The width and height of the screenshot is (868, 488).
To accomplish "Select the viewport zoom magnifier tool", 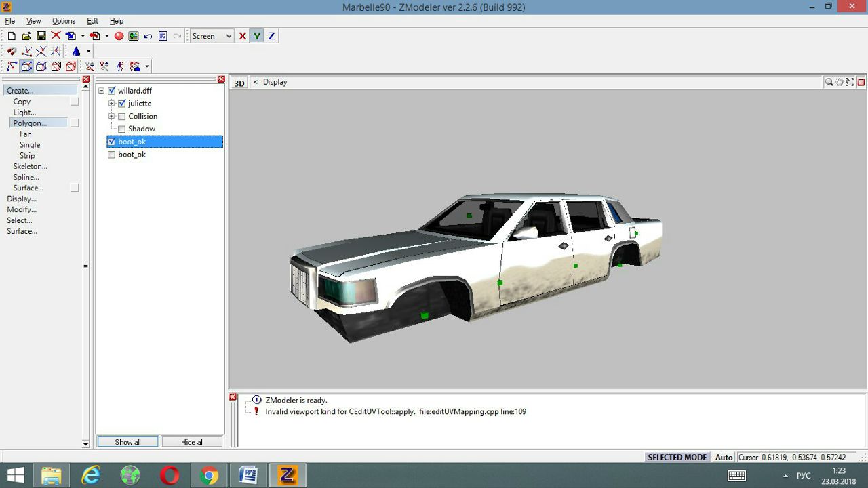I will (x=829, y=82).
